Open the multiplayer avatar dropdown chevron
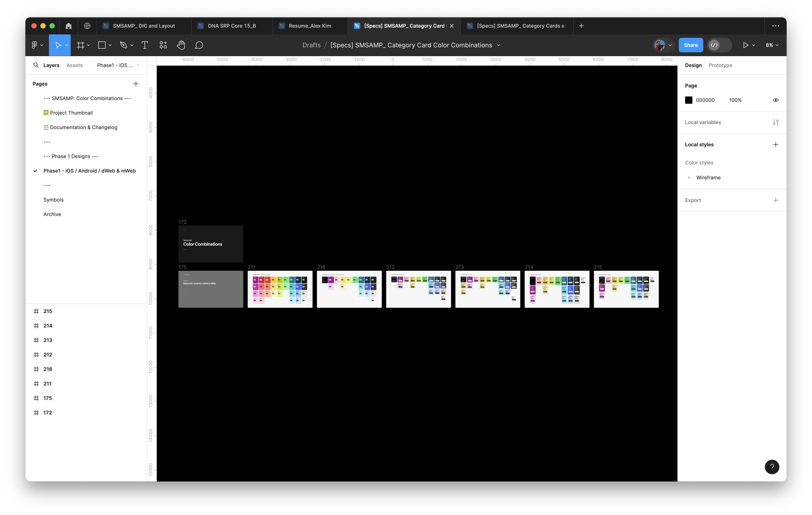812x515 pixels. pos(670,45)
